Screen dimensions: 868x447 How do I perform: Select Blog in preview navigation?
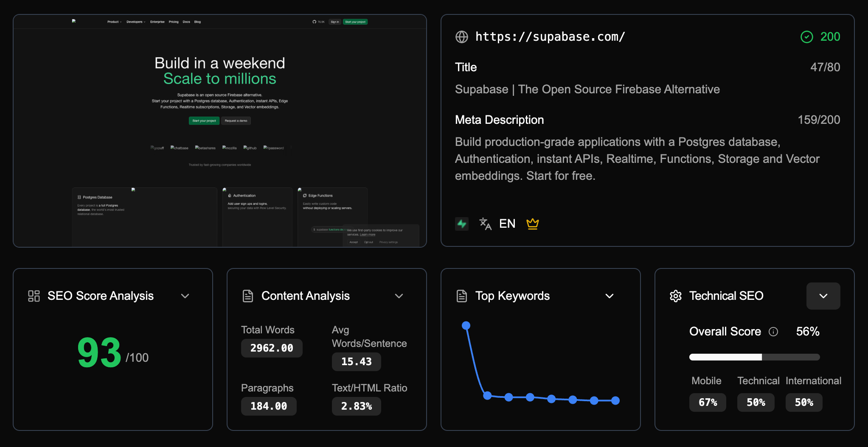tap(197, 22)
